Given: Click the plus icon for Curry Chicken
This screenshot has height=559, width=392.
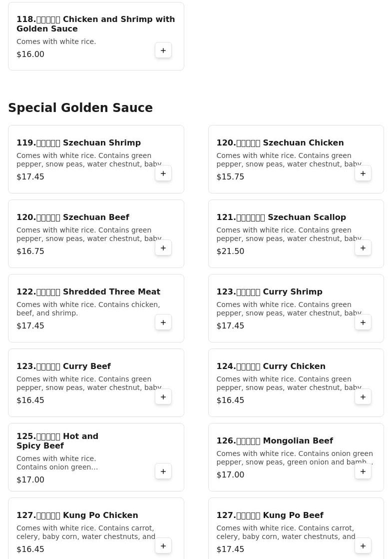Looking at the screenshot, I should click(363, 397).
